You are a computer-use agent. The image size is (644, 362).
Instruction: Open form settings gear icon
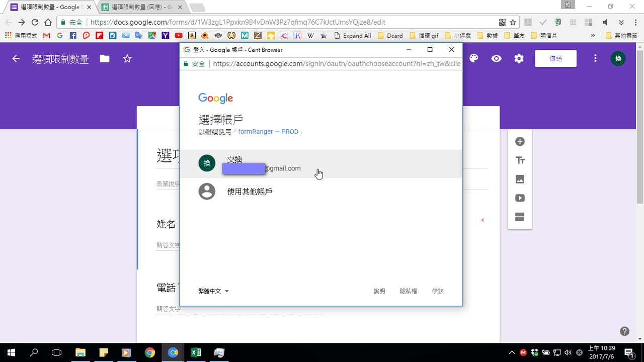519,58
